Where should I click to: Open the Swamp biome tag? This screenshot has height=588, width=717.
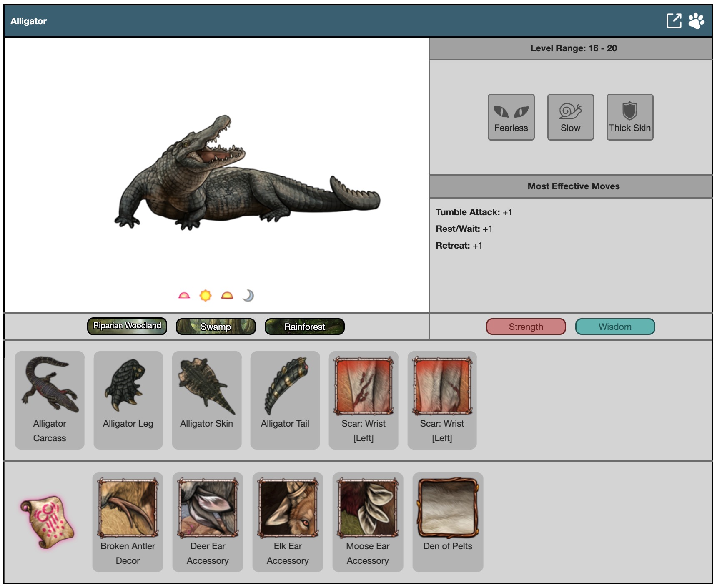click(x=216, y=327)
